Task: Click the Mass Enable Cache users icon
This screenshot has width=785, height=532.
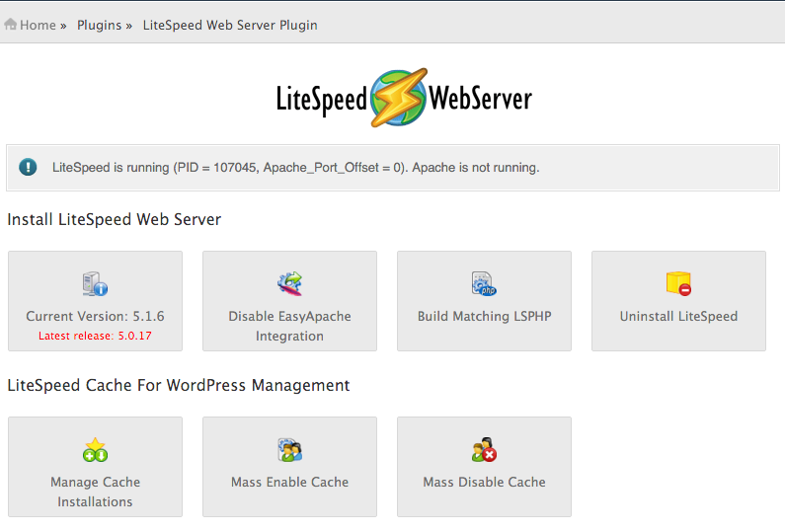Action: 290,449
